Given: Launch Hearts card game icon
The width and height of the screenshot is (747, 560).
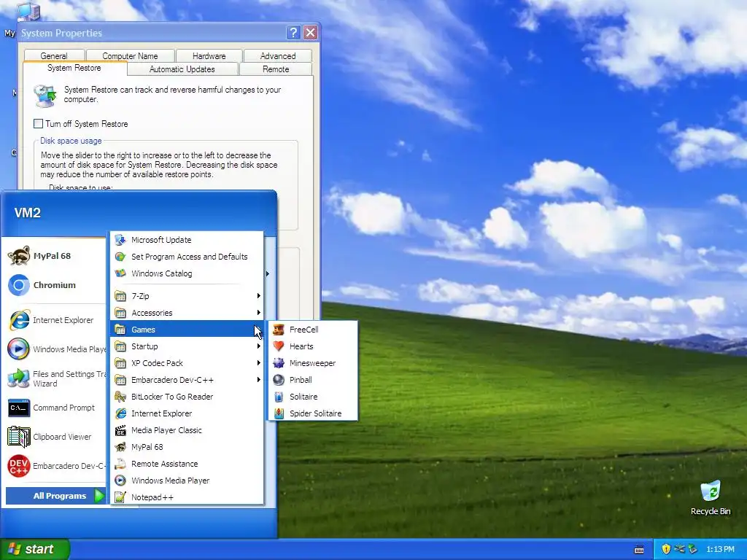Looking at the screenshot, I should tap(279, 346).
